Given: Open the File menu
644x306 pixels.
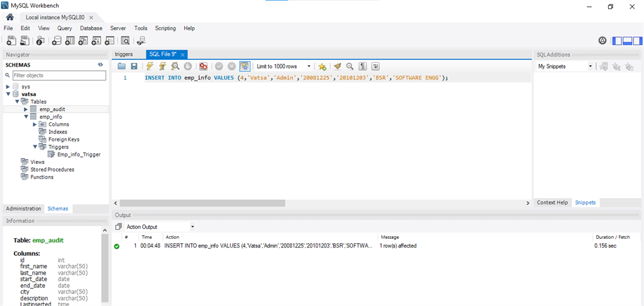Looking at the screenshot, I should point(8,28).
